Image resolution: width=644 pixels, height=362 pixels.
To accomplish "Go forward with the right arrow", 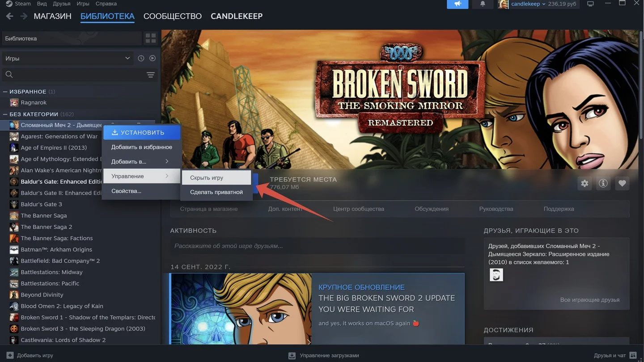I will pyautogui.click(x=24, y=17).
